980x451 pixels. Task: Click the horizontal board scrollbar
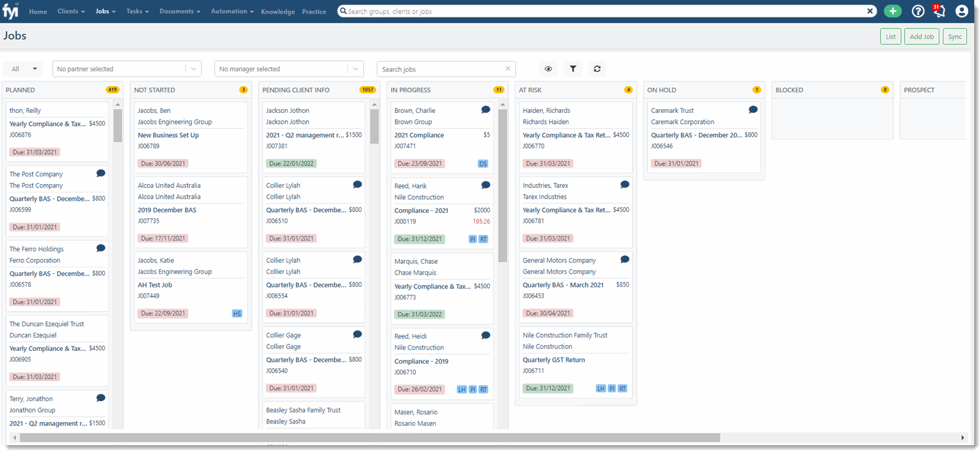pyautogui.click(x=370, y=438)
